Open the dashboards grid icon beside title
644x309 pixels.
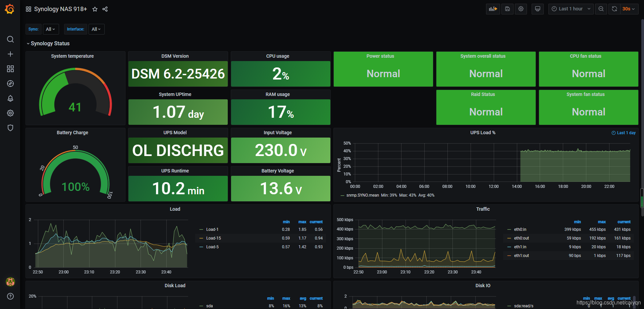pos(29,9)
